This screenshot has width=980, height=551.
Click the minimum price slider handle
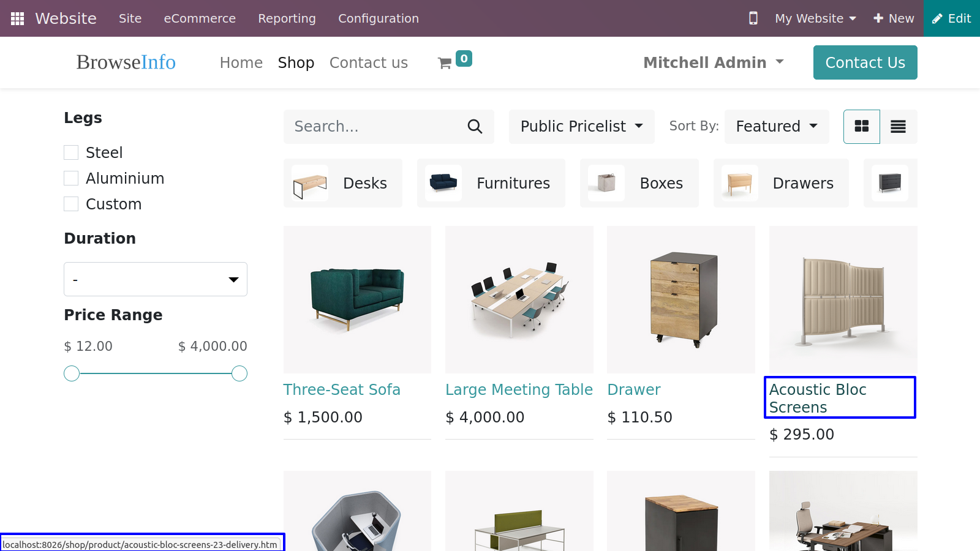tap(72, 373)
